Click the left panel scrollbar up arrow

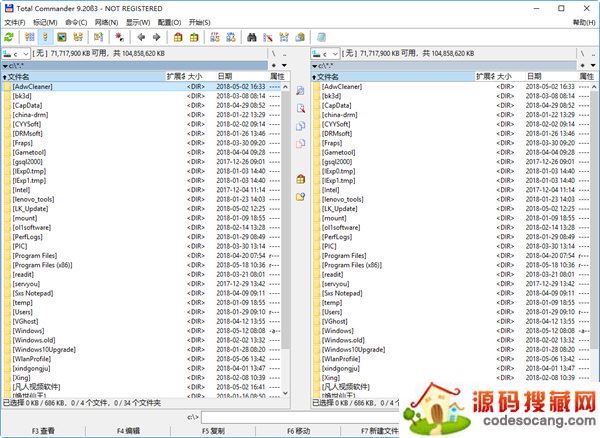pos(285,87)
